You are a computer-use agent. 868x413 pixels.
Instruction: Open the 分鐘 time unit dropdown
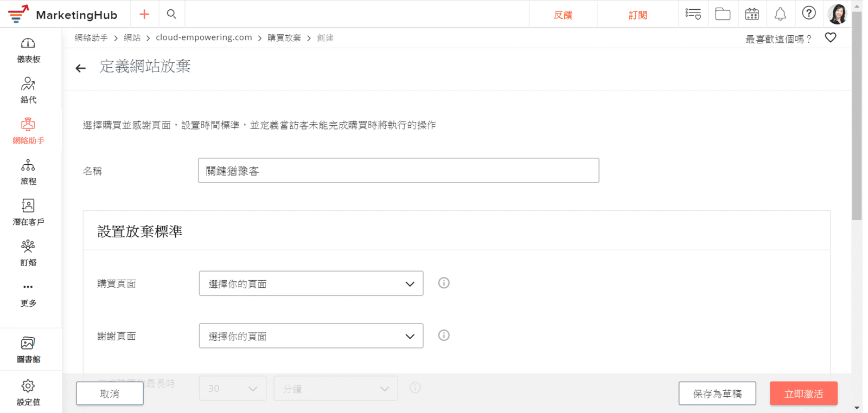(336, 388)
